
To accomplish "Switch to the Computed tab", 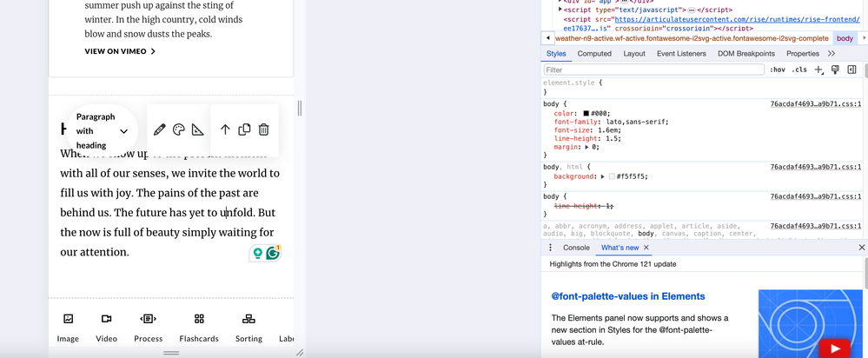I will pos(594,54).
